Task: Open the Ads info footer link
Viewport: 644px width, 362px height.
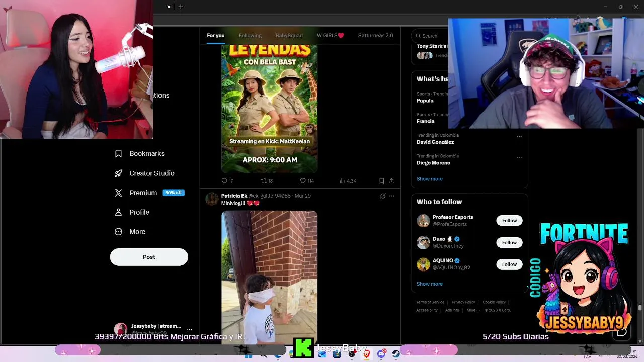Action: 452,310
